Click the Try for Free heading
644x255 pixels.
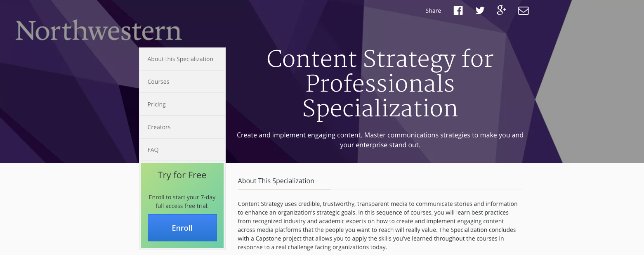(x=182, y=175)
